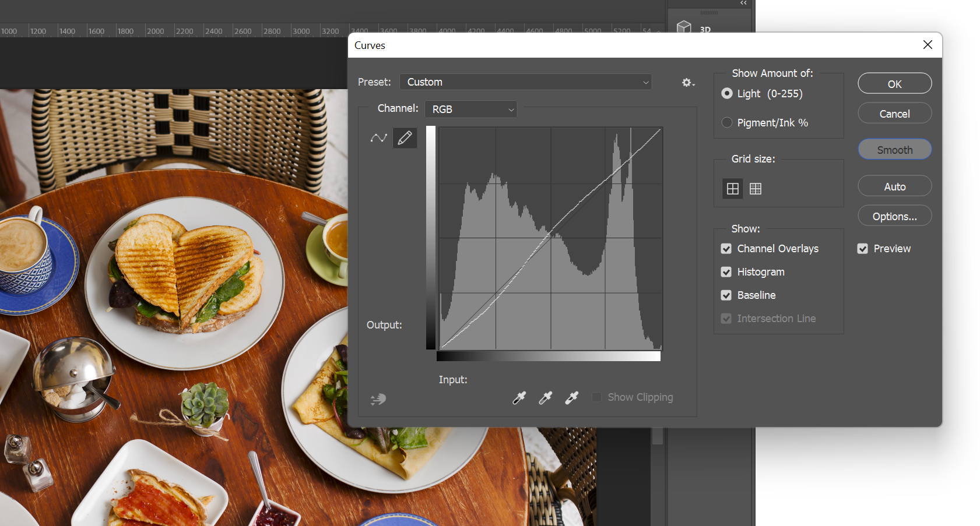Select the Pigment/Ink % radio option
This screenshot has height=526, width=980.
[727, 122]
